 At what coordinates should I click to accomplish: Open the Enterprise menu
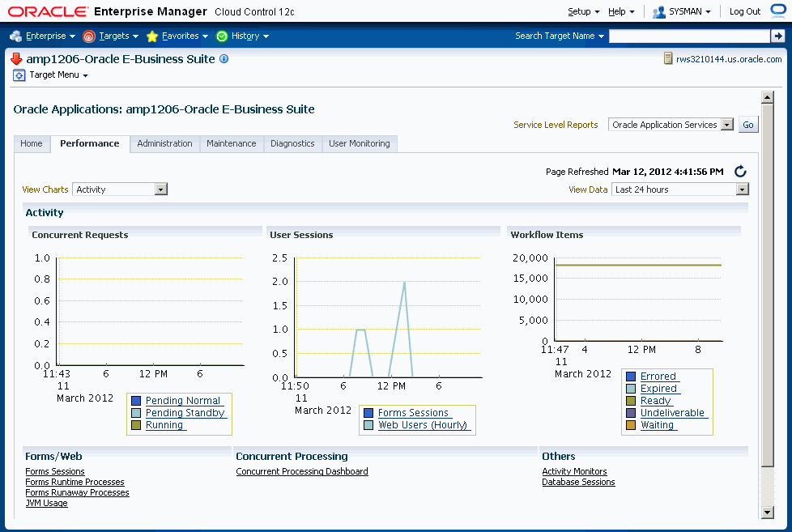coord(50,36)
